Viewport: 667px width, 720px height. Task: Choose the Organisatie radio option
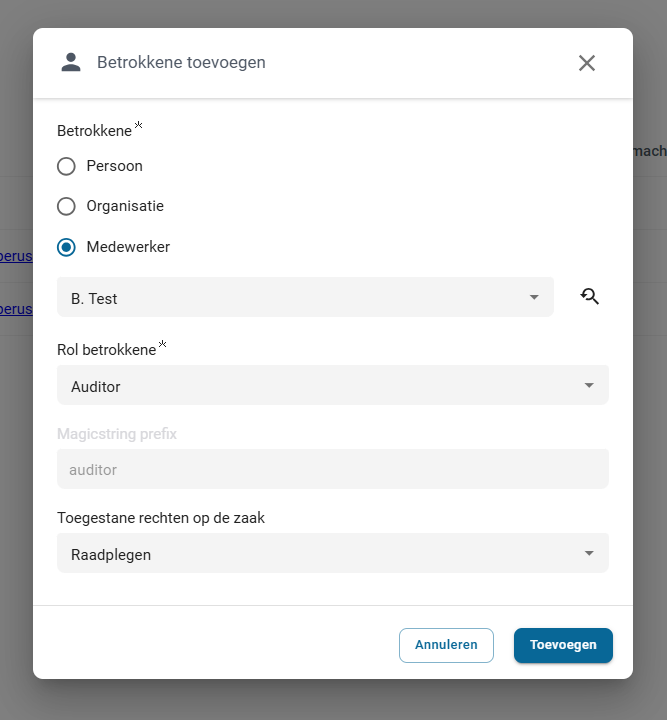[x=67, y=206]
